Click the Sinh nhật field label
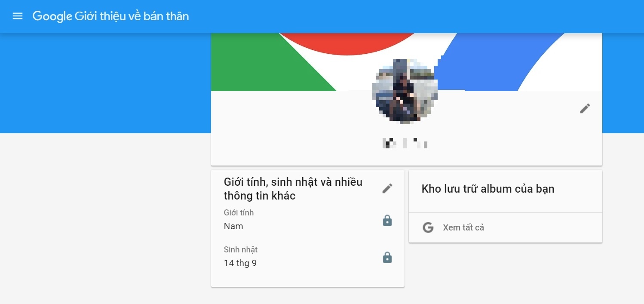Image resolution: width=644 pixels, height=304 pixels. point(240,249)
